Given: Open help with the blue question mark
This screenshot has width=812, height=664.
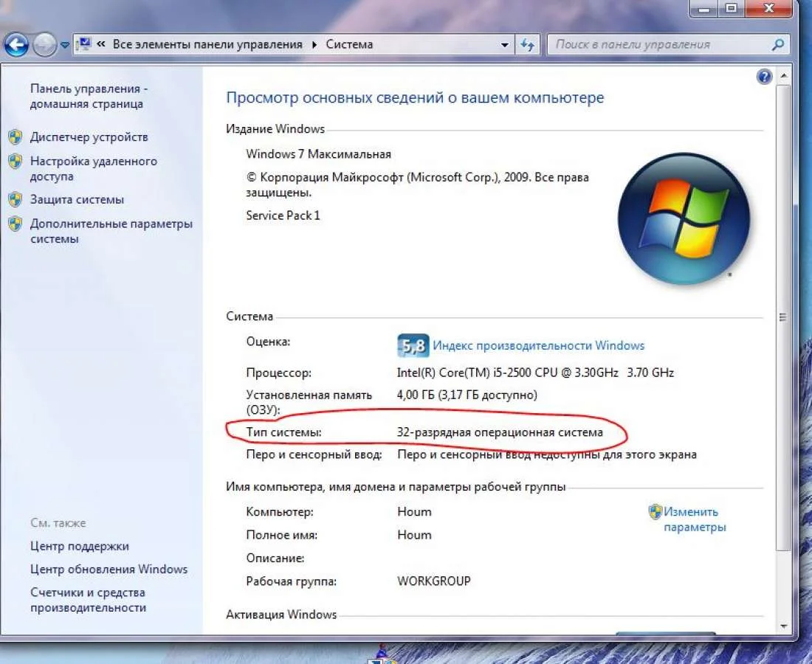Looking at the screenshot, I should point(764,77).
